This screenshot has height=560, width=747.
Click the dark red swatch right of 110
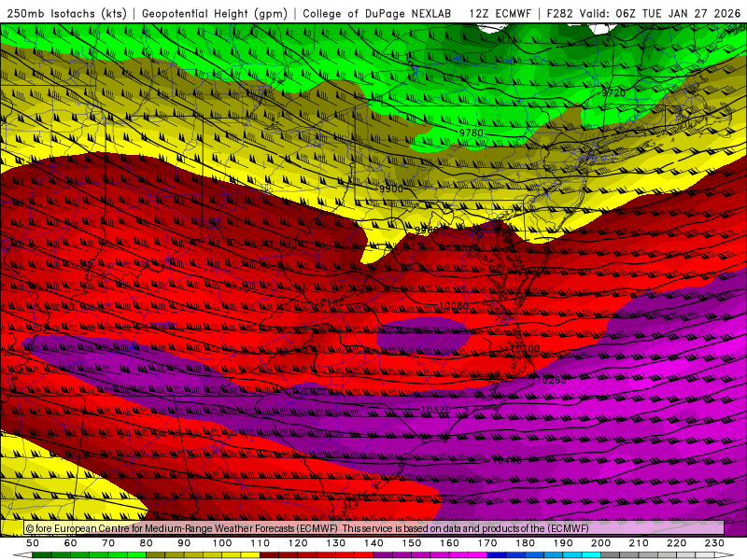point(269,555)
